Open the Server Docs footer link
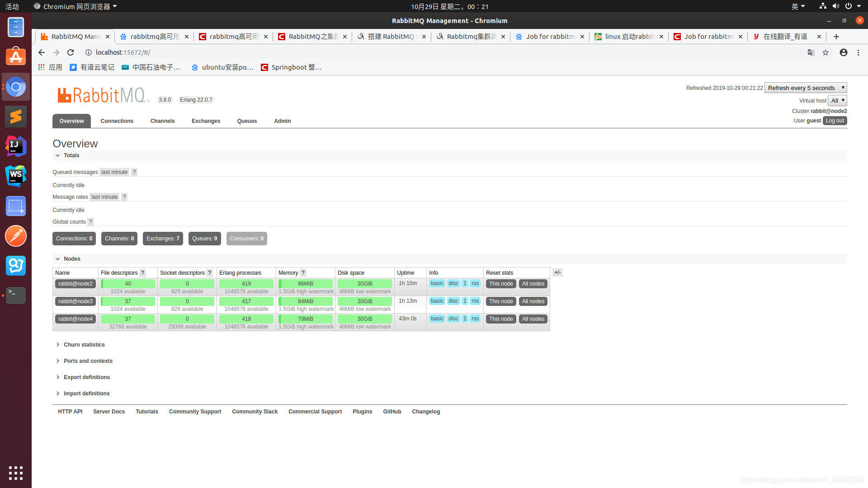Screen dimensions: 868x488 pyautogui.click(x=109, y=412)
